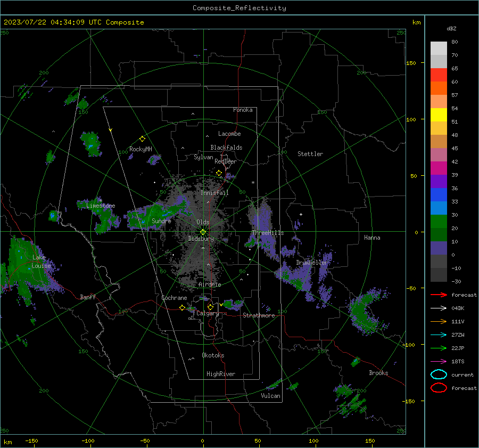Click the Ponoka label
The image size is (479, 448).
click(243, 110)
